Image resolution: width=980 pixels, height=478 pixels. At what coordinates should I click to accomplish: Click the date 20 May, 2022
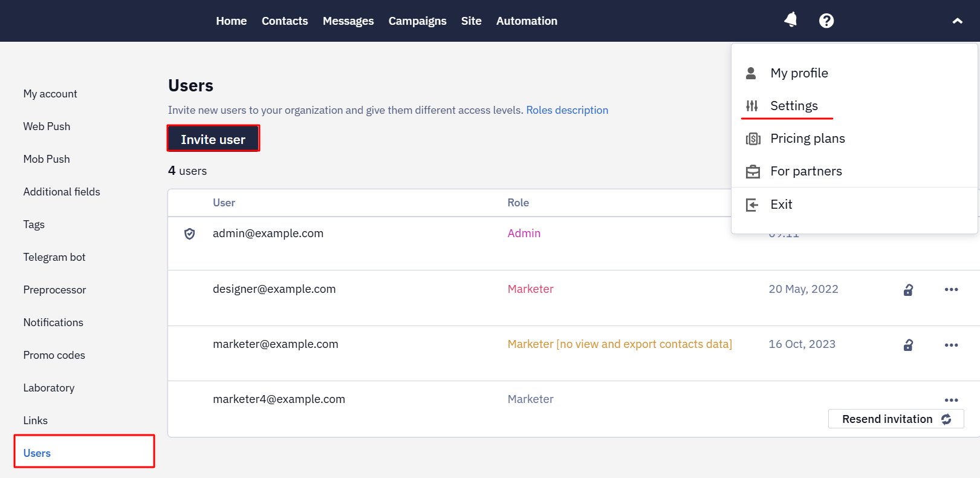(x=803, y=289)
